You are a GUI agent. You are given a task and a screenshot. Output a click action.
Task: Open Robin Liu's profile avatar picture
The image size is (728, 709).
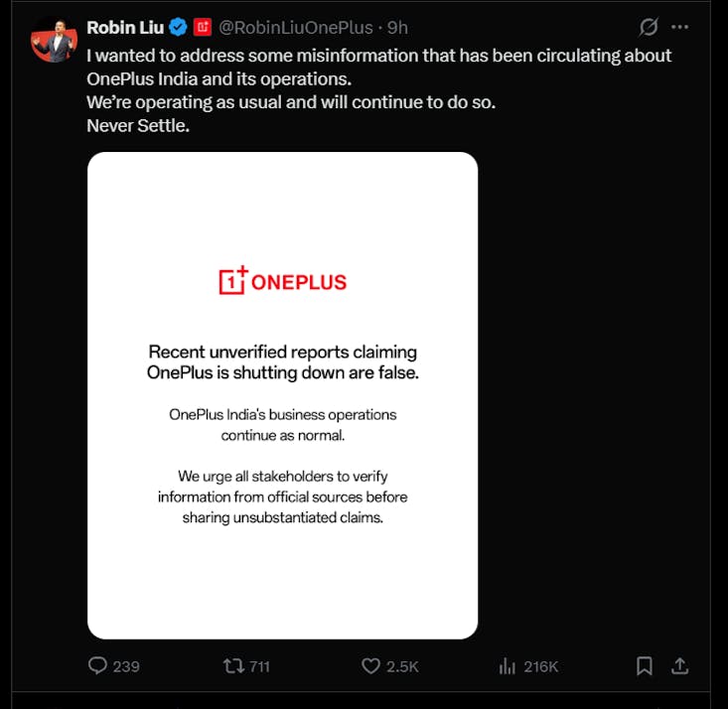(x=54, y=40)
